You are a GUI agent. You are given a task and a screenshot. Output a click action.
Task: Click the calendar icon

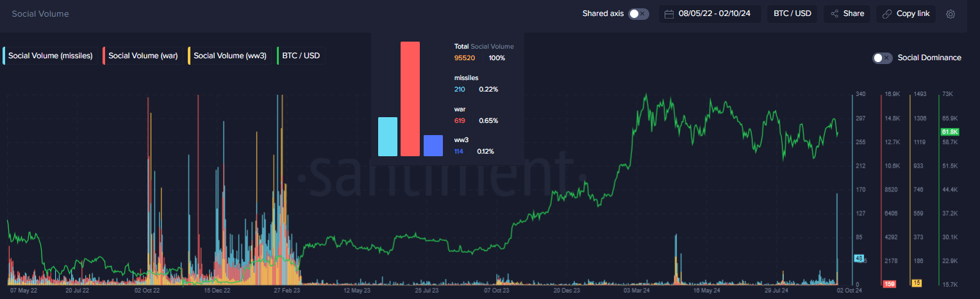click(669, 14)
